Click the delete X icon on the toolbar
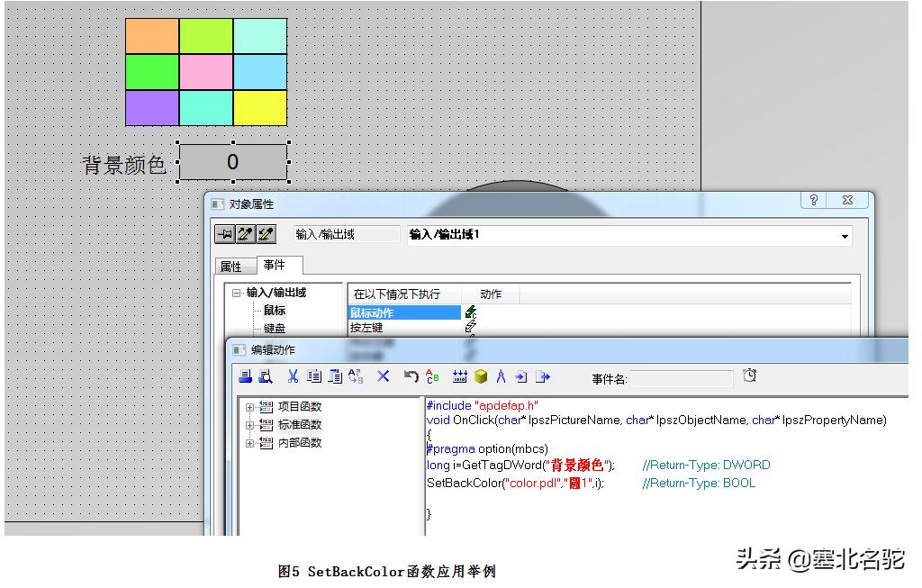The height and width of the screenshot is (588, 922). point(383,376)
